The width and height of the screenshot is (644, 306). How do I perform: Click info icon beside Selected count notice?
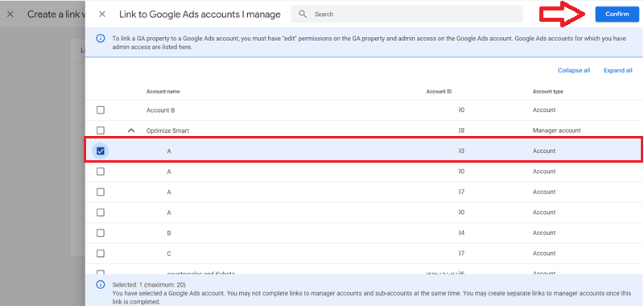click(x=100, y=284)
